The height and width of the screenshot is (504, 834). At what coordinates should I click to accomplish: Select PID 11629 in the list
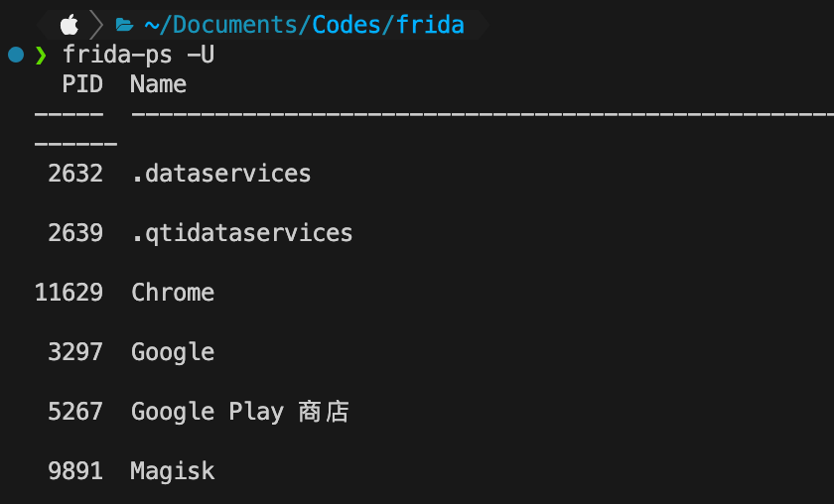coord(69,293)
